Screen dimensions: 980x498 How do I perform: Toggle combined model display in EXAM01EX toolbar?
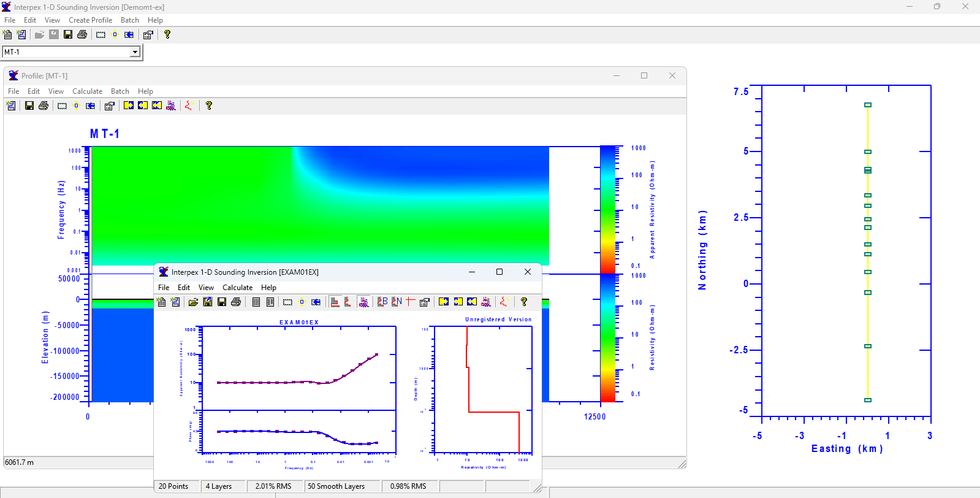(363, 302)
